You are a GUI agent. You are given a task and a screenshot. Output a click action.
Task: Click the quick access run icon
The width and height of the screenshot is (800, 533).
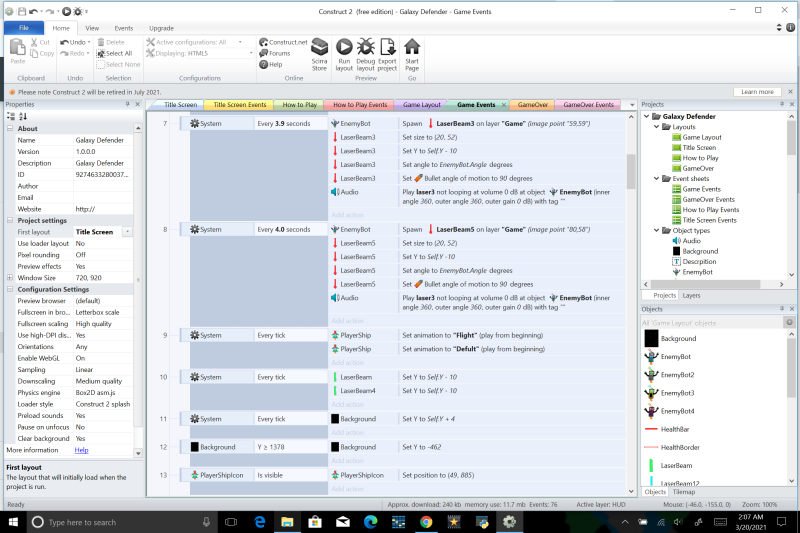click(x=66, y=11)
